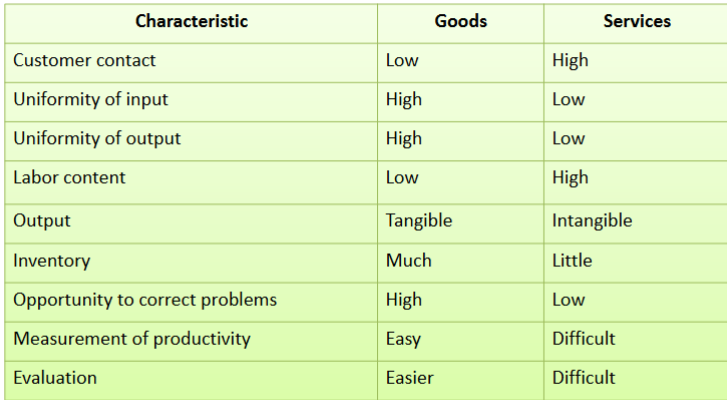Select the 'Evaluation' row label
727x400 pixels.
click(x=55, y=378)
